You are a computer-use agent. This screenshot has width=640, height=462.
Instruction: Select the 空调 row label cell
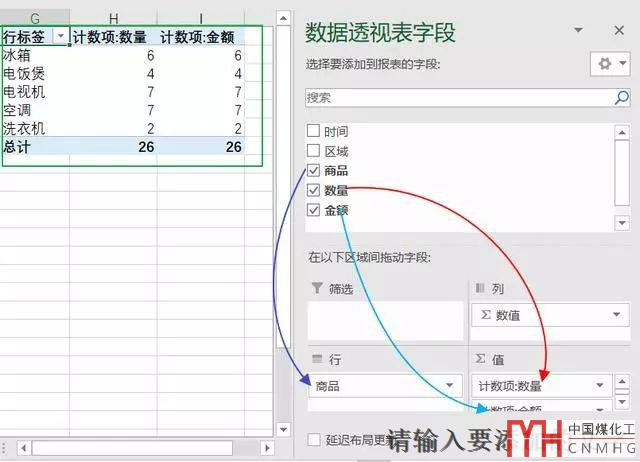point(35,110)
